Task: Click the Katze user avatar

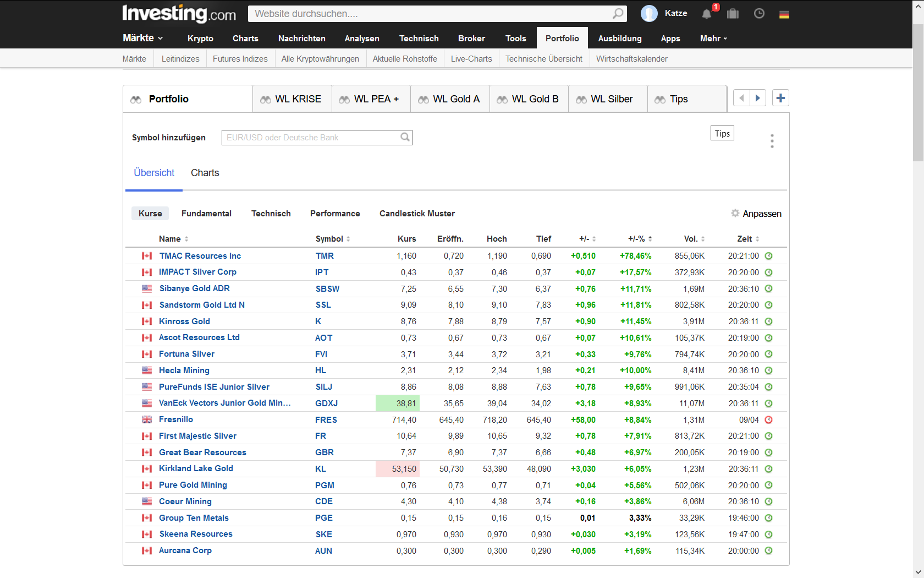Action: click(649, 14)
